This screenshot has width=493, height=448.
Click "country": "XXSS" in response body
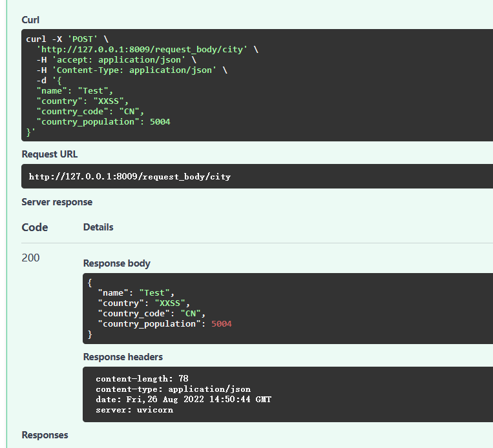click(x=144, y=303)
